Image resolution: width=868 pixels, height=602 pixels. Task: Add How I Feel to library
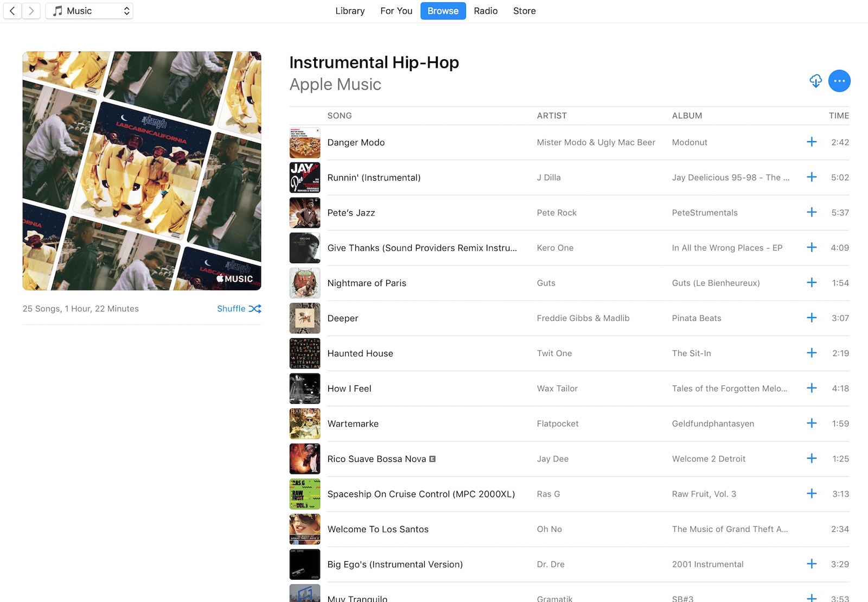pos(812,388)
